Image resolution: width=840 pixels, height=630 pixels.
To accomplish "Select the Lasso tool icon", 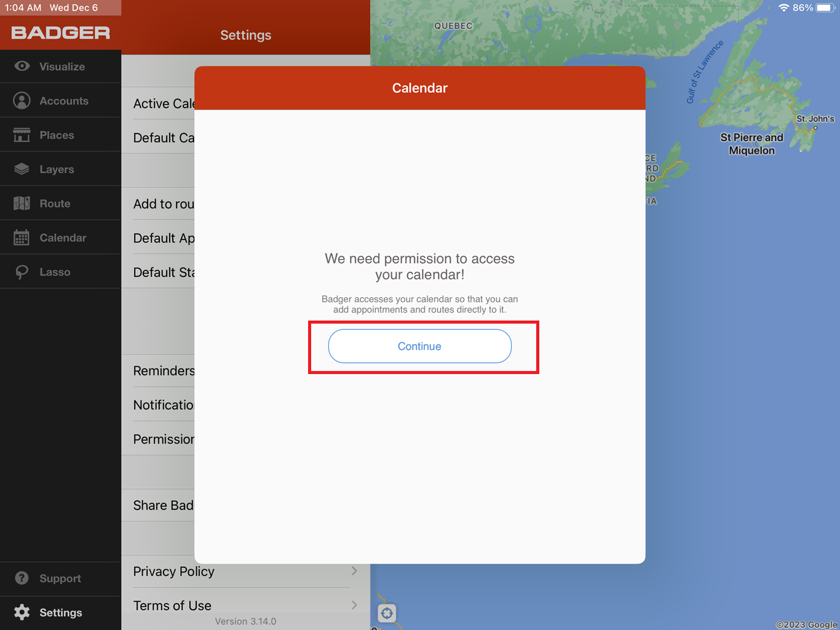I will [x=22, y=271].
